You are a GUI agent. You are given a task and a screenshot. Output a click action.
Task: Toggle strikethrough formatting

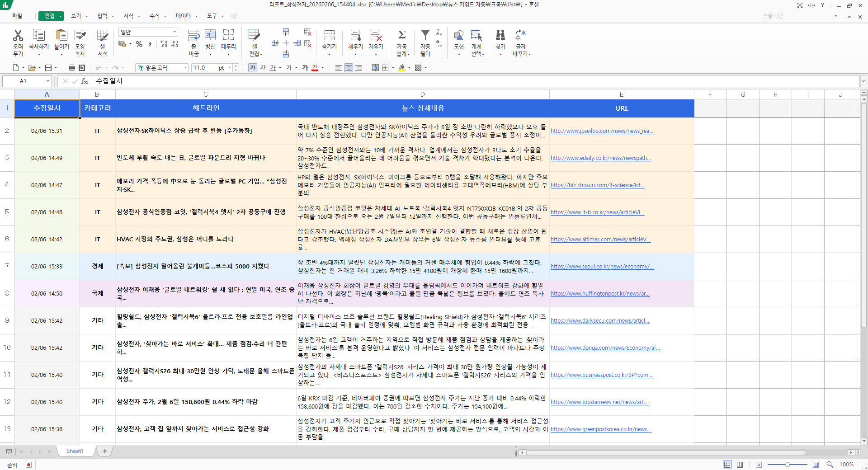[x=289, y=68]
